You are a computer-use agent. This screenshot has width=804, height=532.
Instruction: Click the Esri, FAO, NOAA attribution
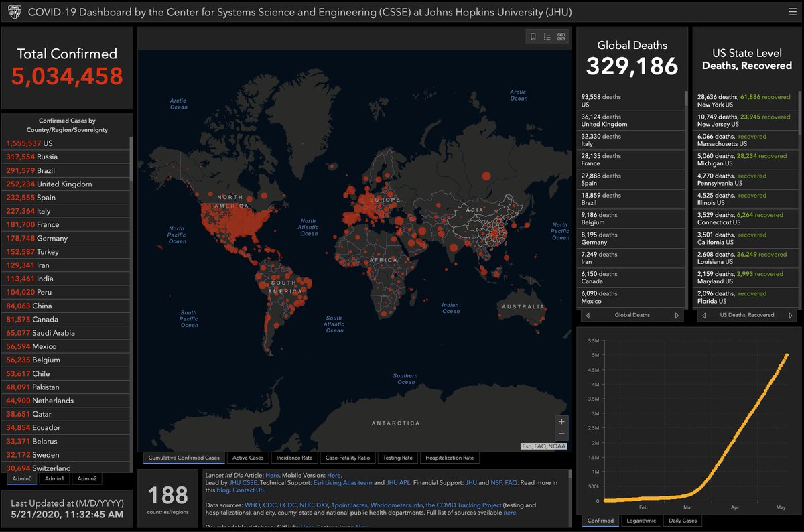545,446
